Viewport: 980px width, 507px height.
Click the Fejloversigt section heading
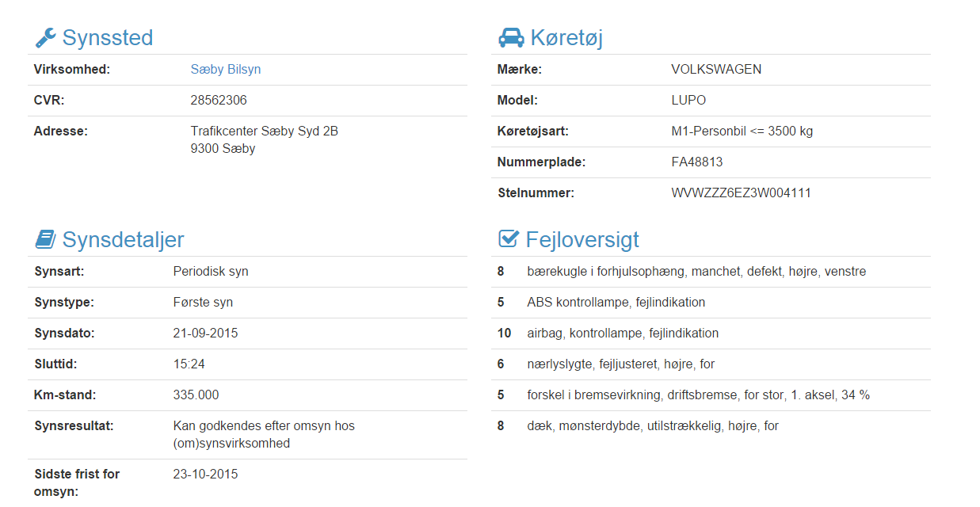(x=582, y=240)
